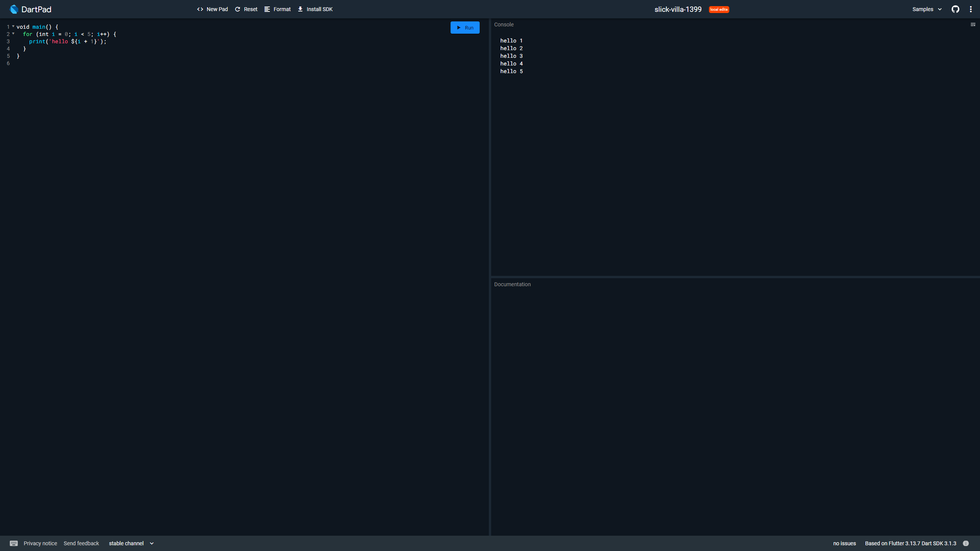Open the stable channel selector
The image size is (980, 551).
click(131, 543)
